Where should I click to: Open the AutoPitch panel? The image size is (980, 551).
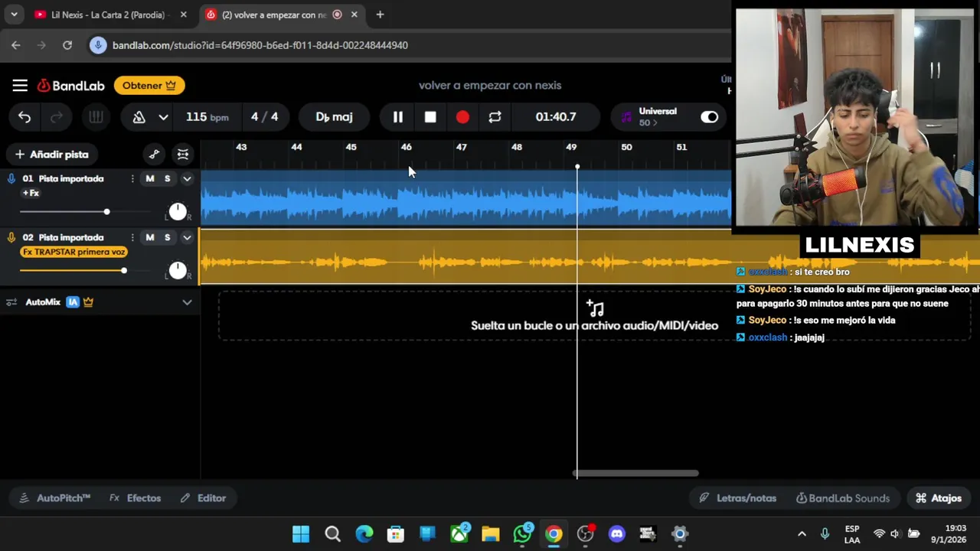click(55, 498)
